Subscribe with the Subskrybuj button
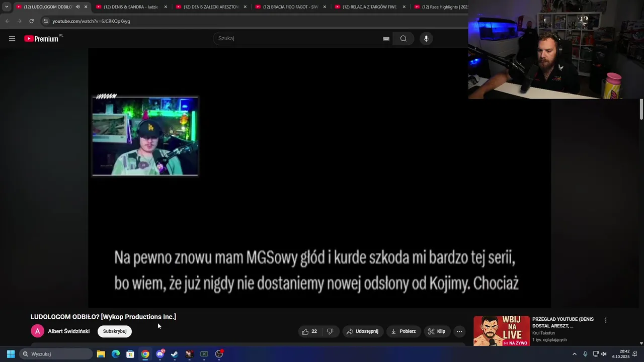Viewport: 644px width, 362px height. point(115,331)
